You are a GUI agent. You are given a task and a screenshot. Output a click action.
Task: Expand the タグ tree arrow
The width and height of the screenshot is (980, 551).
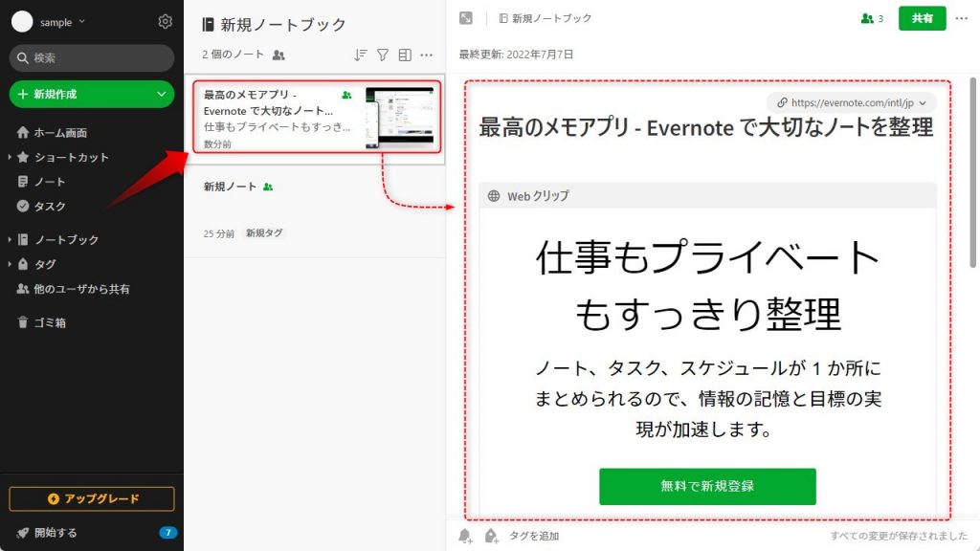coord(10,264)
